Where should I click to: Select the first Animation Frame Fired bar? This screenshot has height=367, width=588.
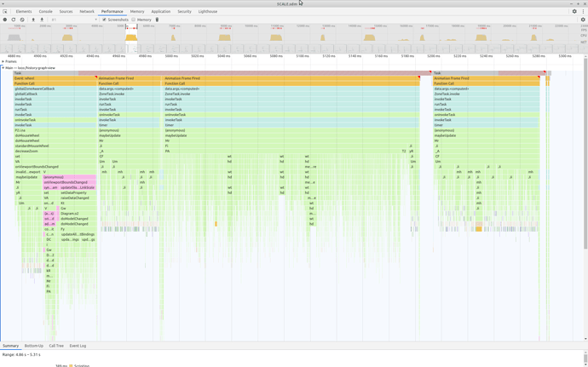pos(129,78)
